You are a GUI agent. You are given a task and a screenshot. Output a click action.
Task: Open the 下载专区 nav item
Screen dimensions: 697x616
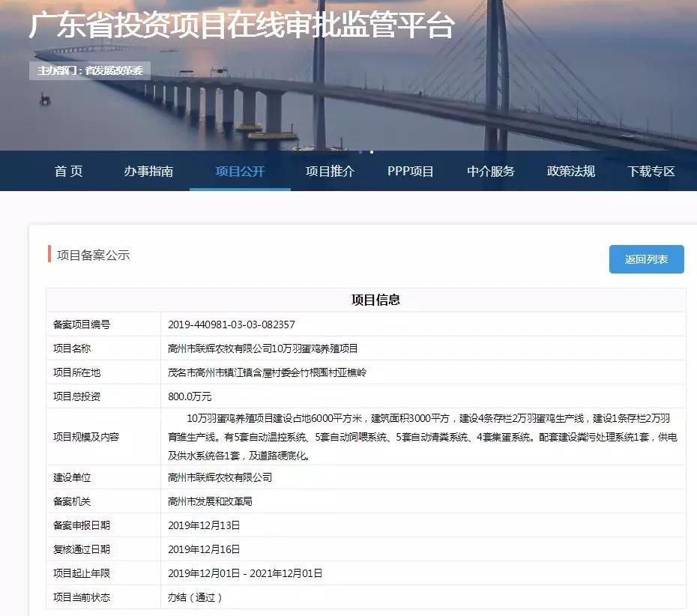click(x=651, y=171)
